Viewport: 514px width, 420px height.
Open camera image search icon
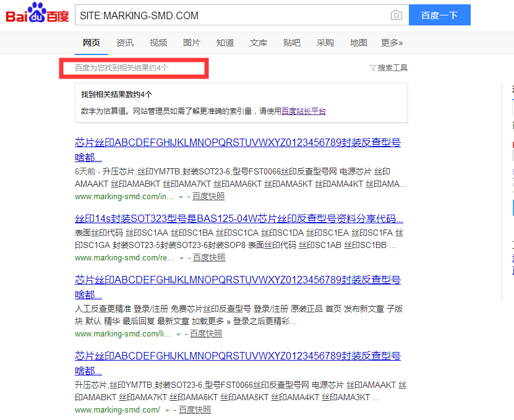tap(396, 15)
